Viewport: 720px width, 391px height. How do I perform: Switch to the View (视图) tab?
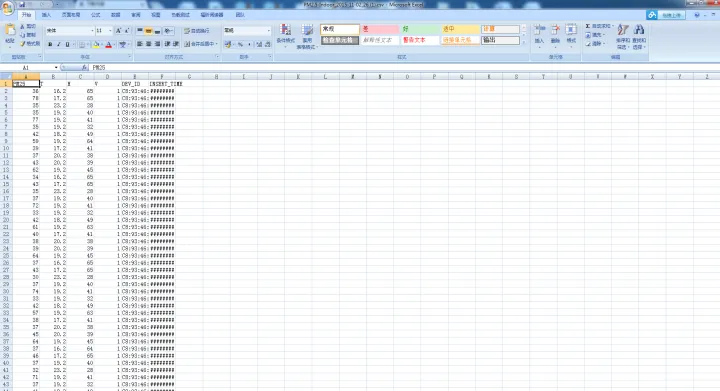click(x=156, y=15)
